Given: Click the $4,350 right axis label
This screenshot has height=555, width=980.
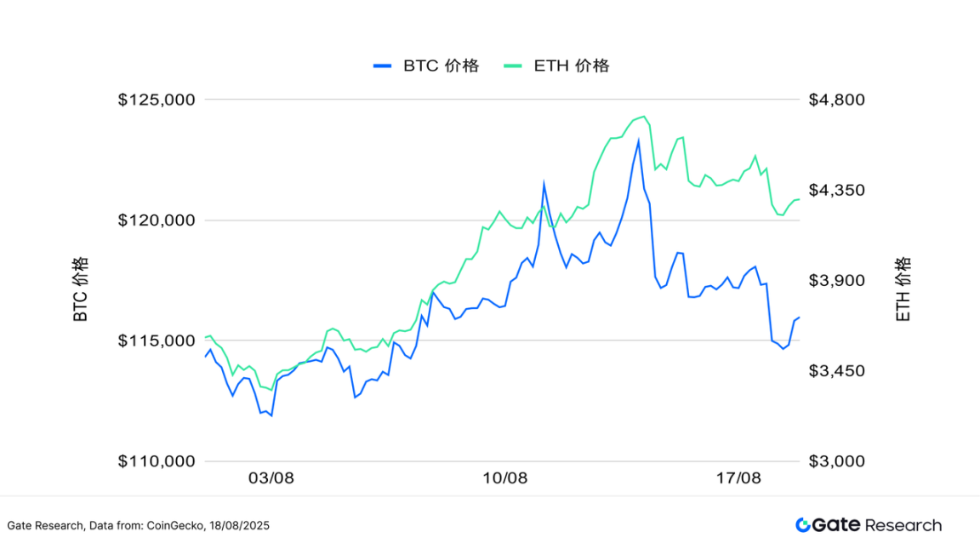Looking at the screenshot, I should pyautogui.click(x=835, y=190).
